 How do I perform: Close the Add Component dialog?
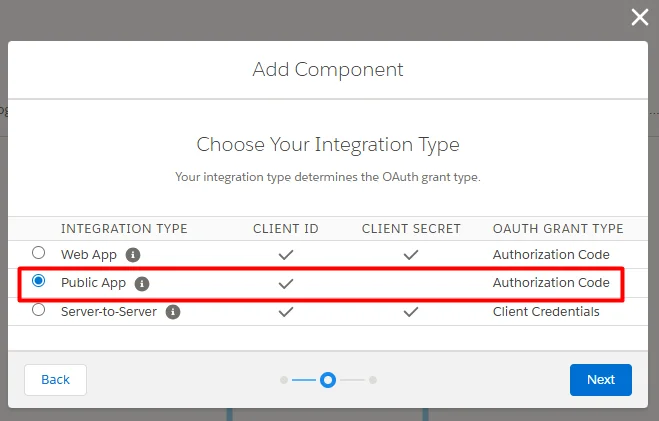tap(640, 17)
